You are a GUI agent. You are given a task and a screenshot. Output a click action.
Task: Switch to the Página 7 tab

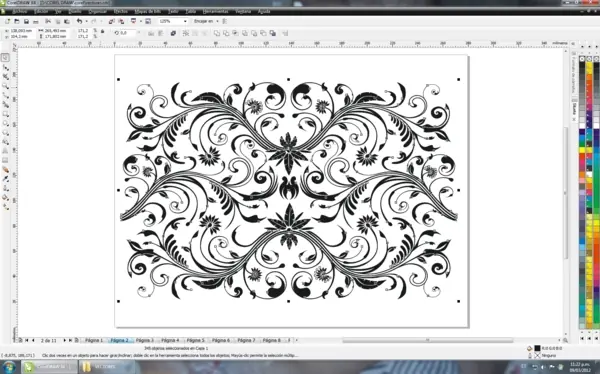(246, 340)
